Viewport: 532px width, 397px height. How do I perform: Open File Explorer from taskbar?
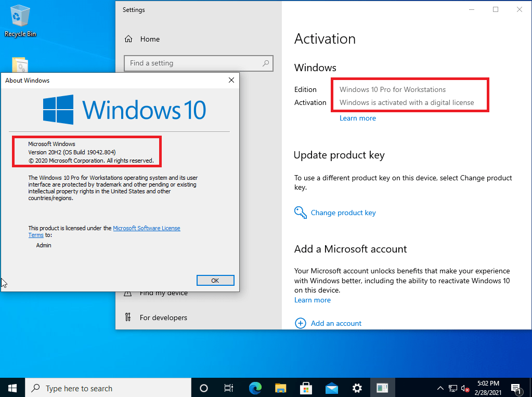point(281,388)
